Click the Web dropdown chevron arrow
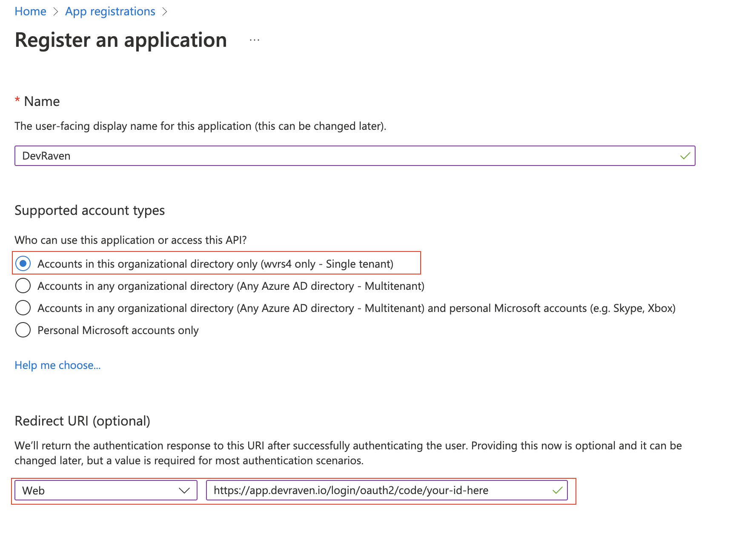Image resolution: width=756 pixels, height=560 pixels. point(185,490)
